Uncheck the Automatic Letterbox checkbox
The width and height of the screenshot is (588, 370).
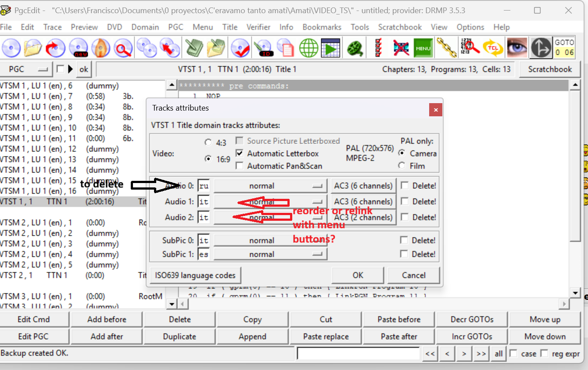pos(240,154)
